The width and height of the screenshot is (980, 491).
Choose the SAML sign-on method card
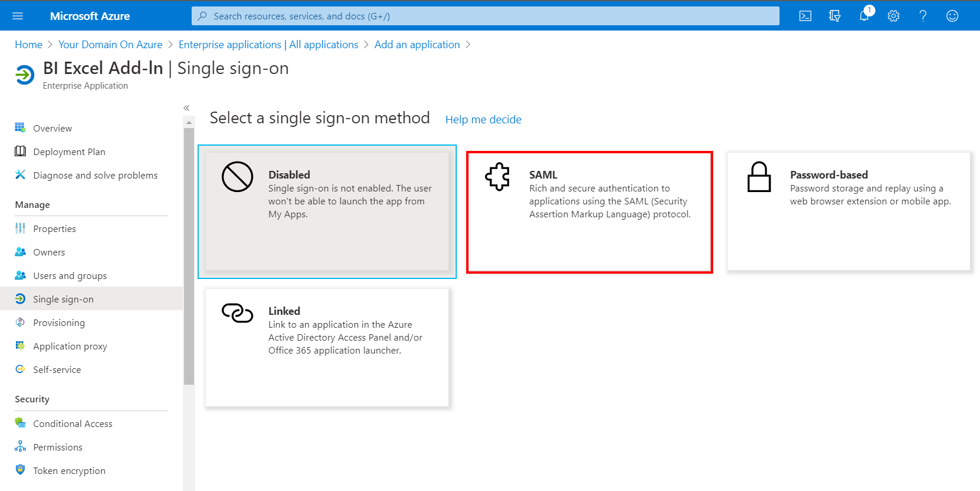tap(590, 212)
